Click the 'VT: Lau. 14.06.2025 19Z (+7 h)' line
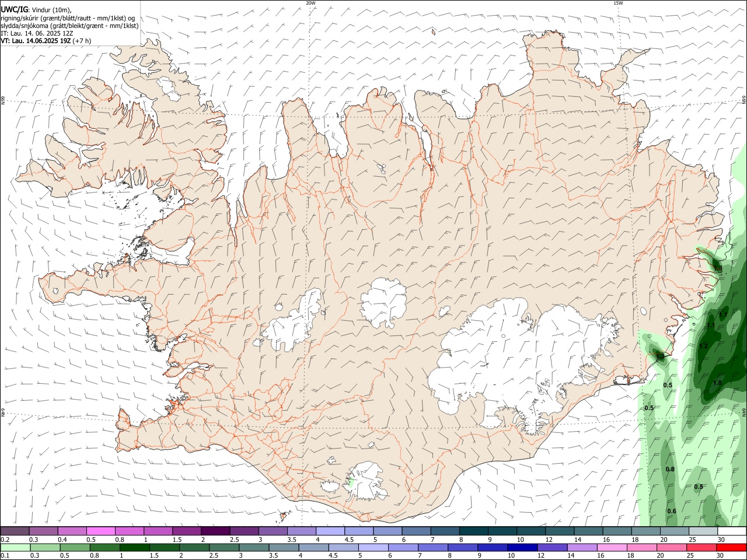 tap(46, 41)
